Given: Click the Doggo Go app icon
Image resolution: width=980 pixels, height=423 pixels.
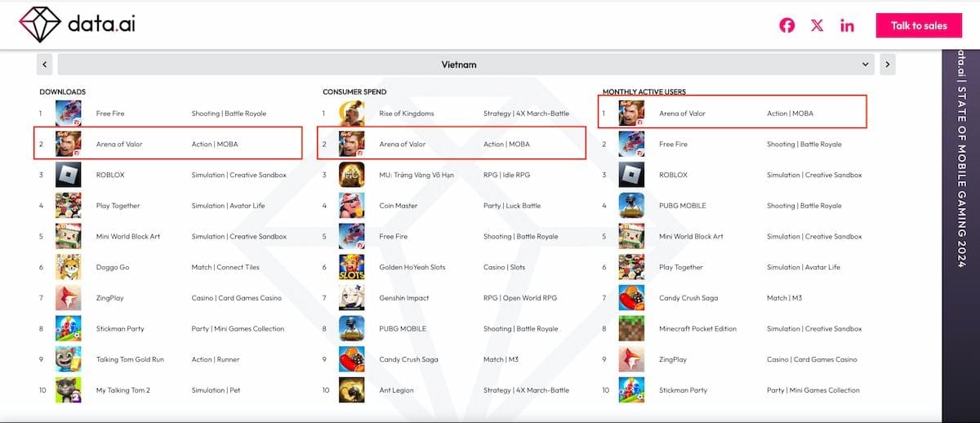Looking at the screenshot, I should (69, 267).
